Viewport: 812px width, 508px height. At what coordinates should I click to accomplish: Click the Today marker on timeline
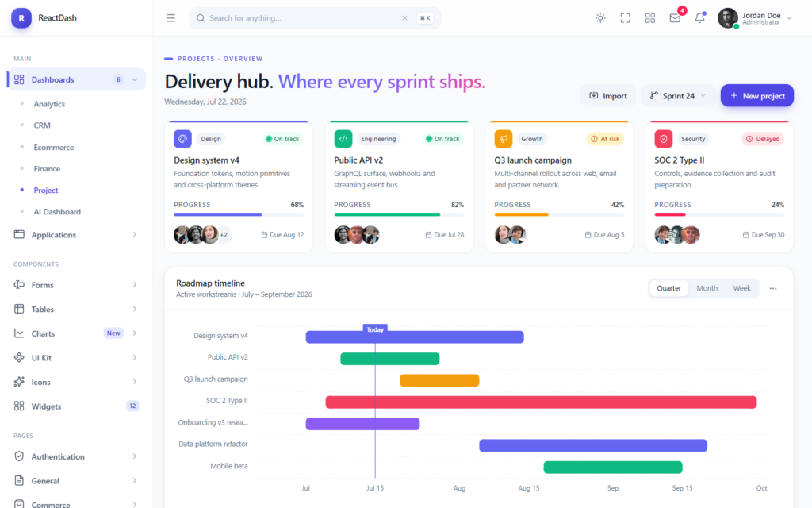(x=375, y=329)
